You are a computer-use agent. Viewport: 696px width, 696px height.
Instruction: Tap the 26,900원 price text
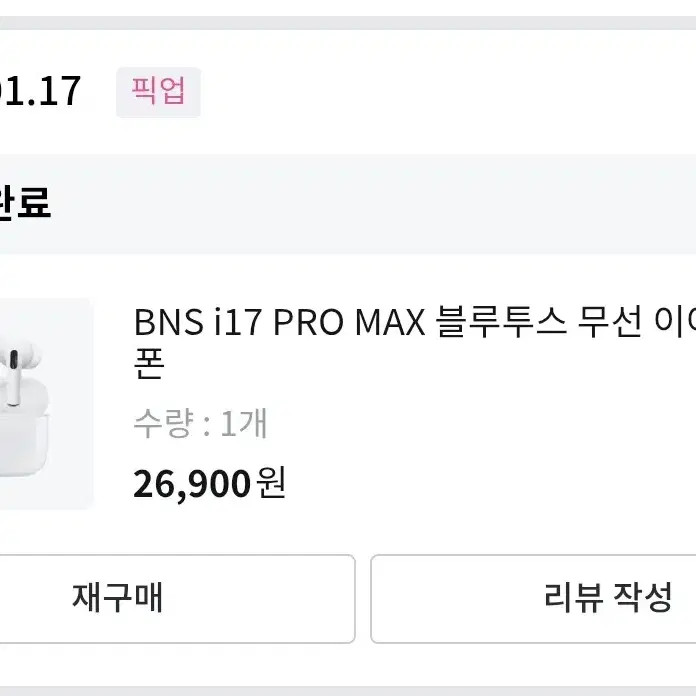point(209,484)
